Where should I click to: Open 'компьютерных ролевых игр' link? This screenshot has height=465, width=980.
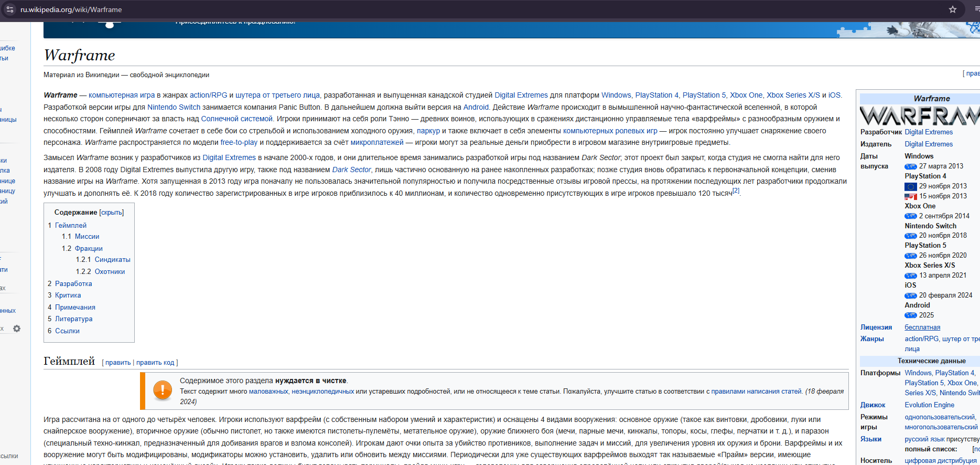tap(610, 131)
